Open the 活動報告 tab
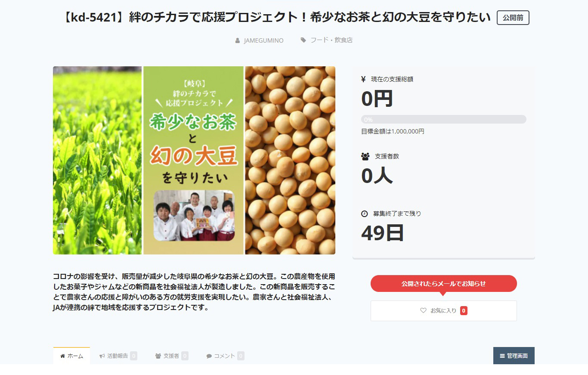 point(118,356)
